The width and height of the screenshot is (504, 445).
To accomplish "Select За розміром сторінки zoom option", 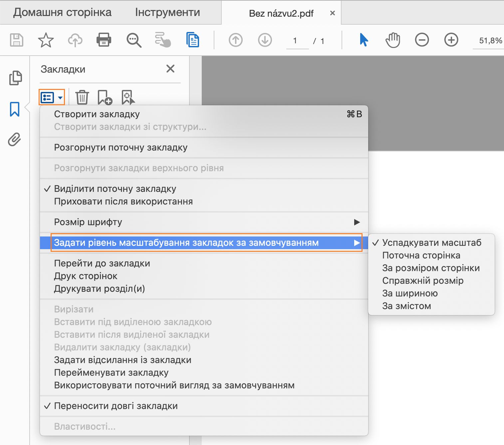I will [431, 268].
